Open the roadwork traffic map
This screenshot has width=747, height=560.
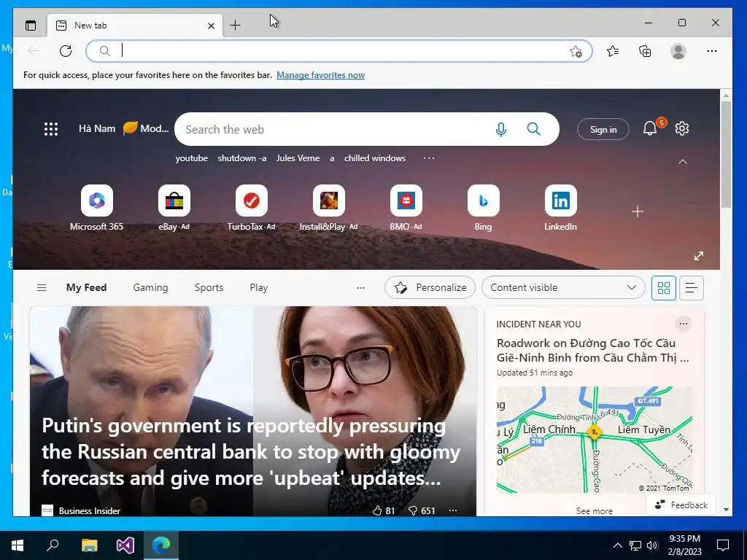pos(594,440)
